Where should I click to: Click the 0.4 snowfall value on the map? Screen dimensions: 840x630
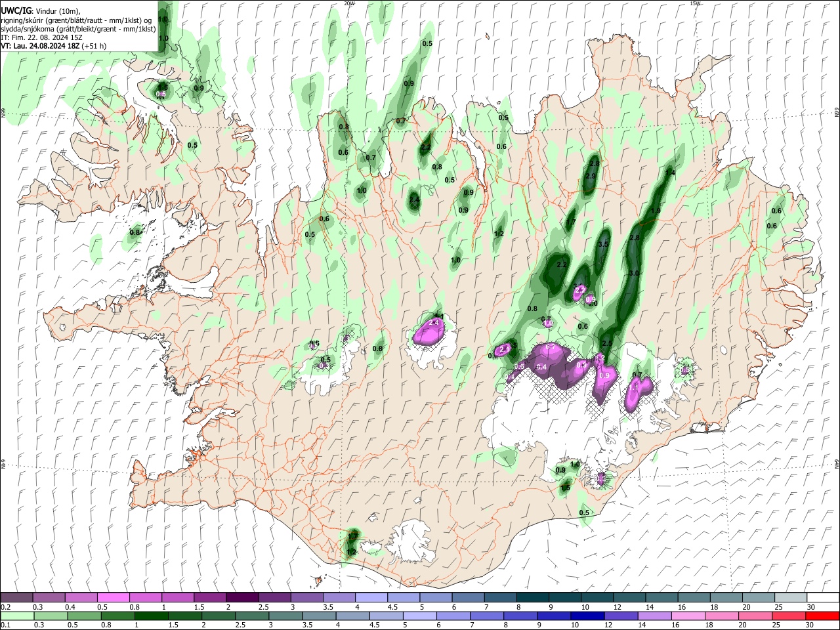[x=542, y=367]
